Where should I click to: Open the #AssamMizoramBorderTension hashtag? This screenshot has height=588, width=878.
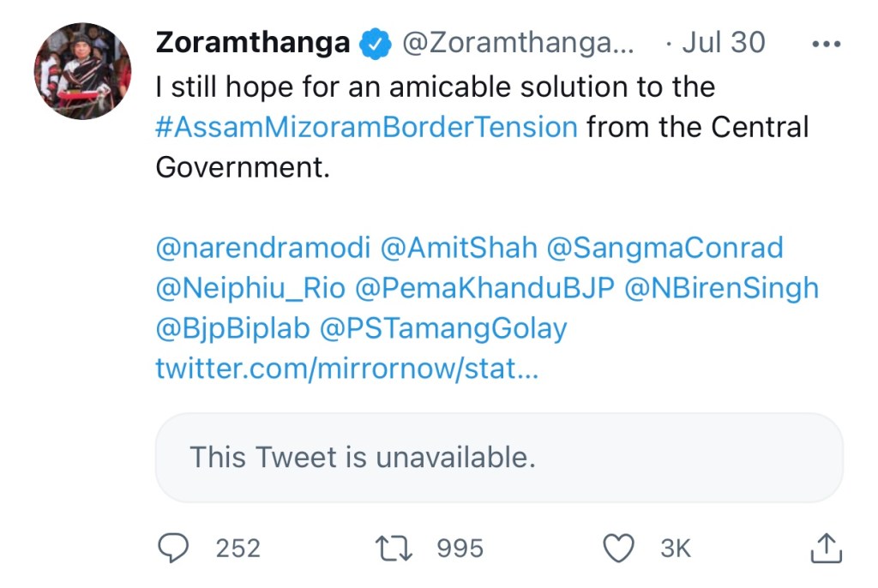tap(366, 127)
